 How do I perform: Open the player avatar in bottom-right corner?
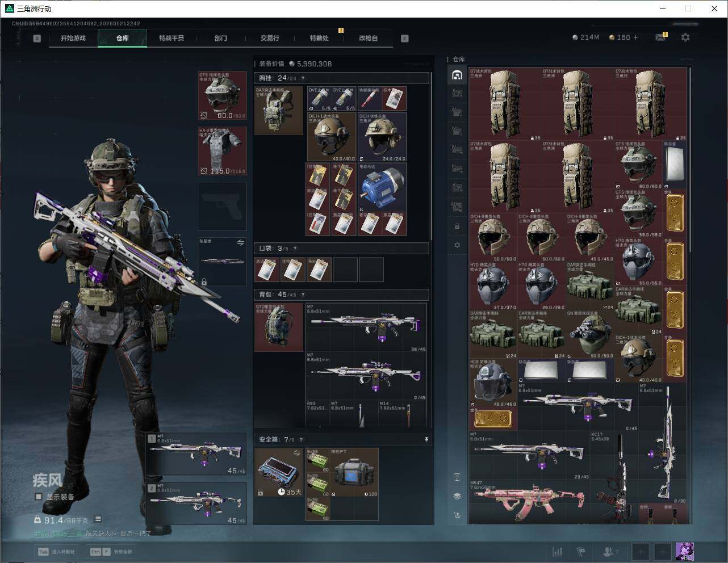tap(684, 551)
